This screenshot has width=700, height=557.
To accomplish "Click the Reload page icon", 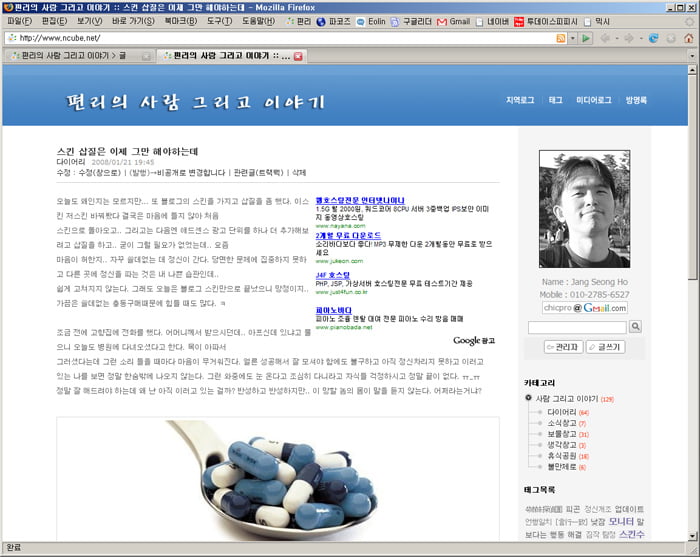I will click(653, 38).
